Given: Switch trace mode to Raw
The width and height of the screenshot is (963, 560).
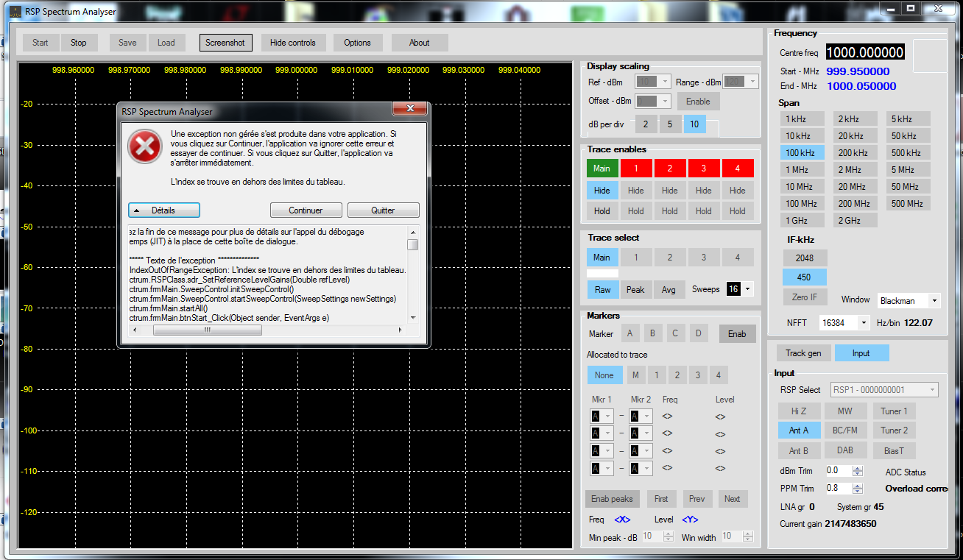Looking at the screenshot, I should 603,290.
